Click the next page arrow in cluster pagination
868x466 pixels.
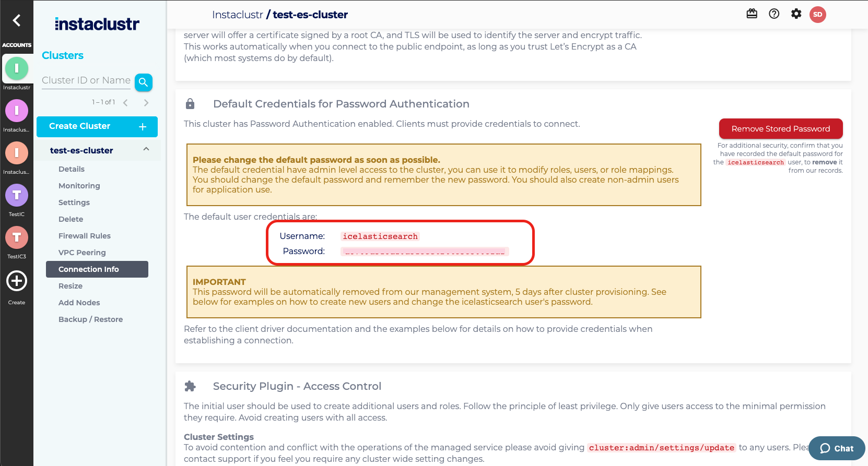[146, 102]
